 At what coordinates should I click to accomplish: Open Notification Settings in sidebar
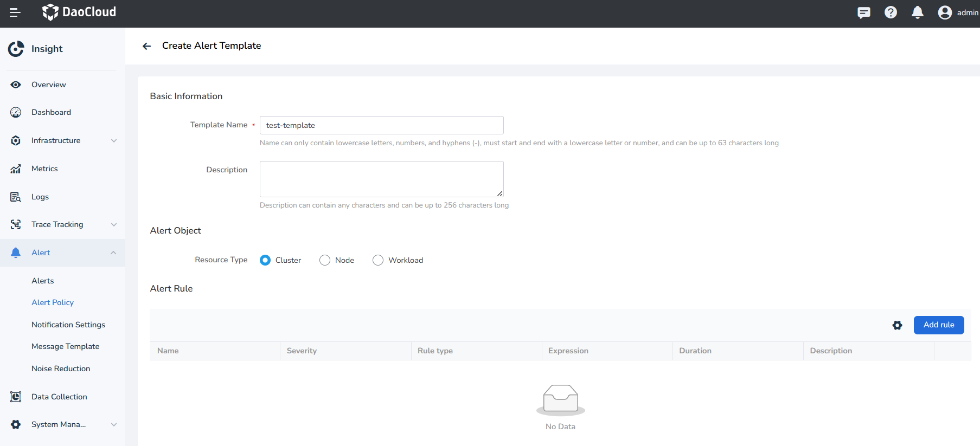coord(68,325)
